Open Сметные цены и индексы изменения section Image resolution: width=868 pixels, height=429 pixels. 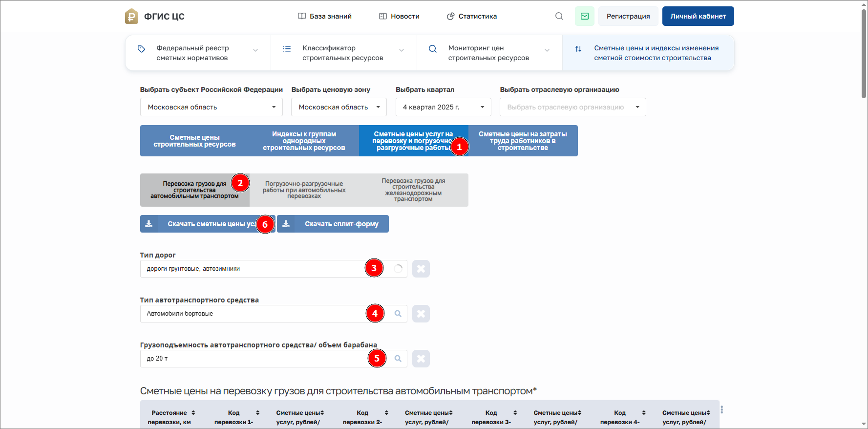(x=648, y=53)
